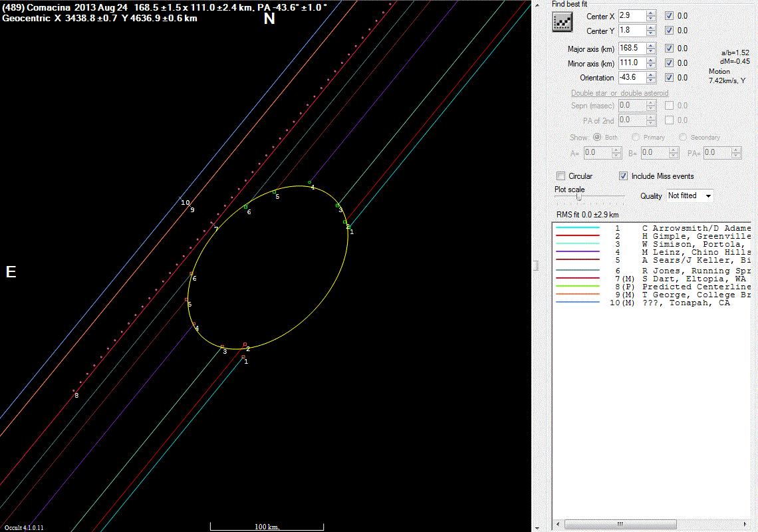
Task: Toggle the Major axis fit checkbox
Action: click(669, 49)
